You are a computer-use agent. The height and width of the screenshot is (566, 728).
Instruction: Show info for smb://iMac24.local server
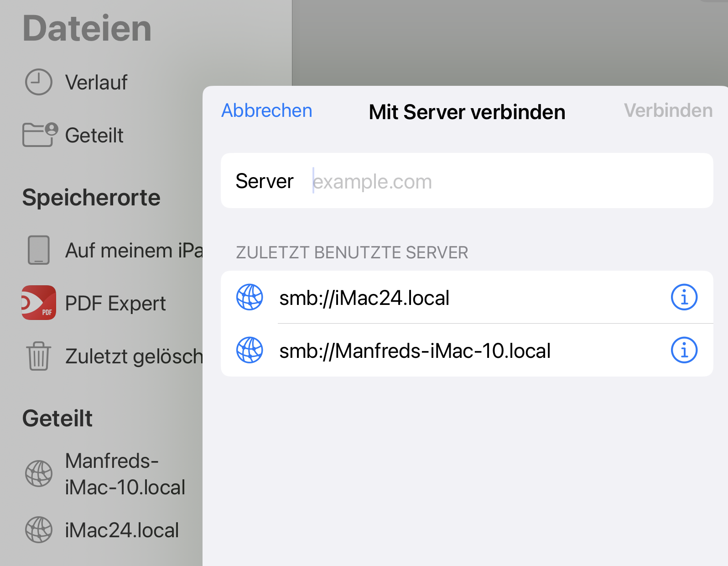tap(684, 298)
